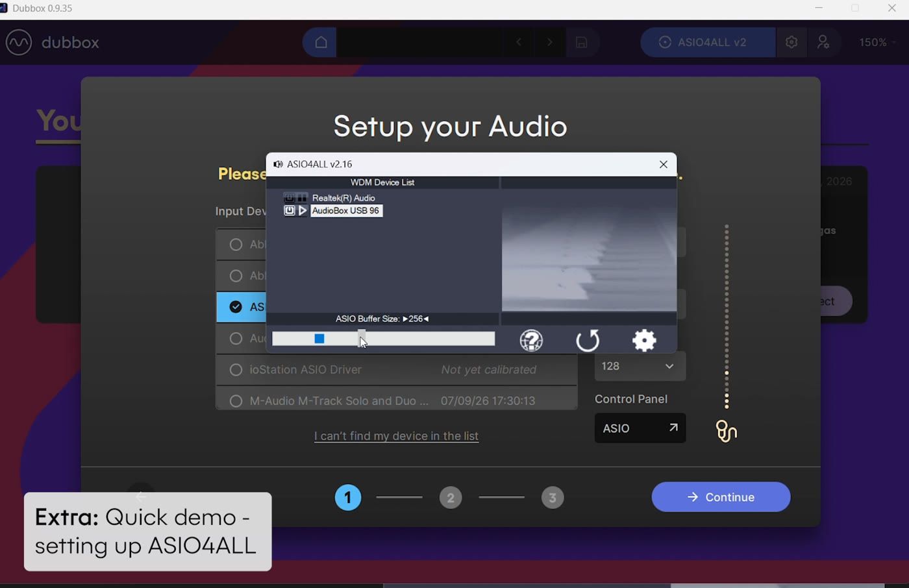Open "I can't find my device in the list" link

point(396,436)
